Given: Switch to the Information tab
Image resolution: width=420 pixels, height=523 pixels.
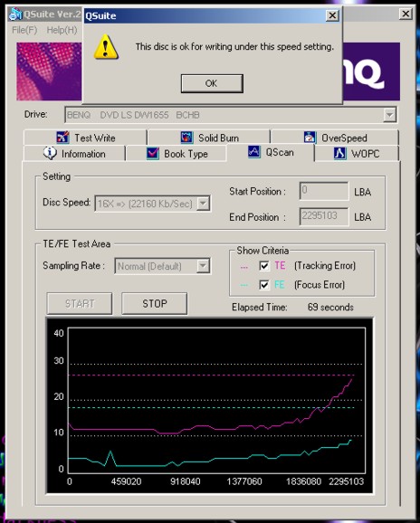Looking at the screenshot, I should (74, 154).
